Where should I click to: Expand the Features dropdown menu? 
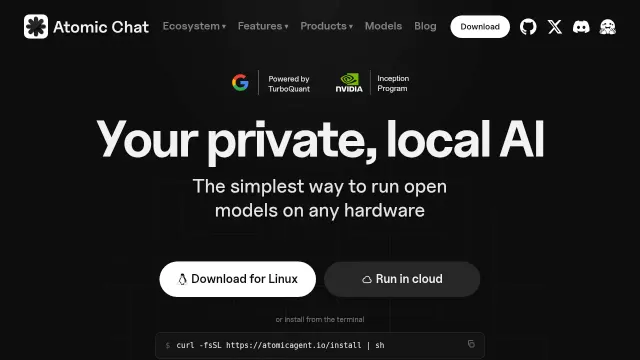click(x=263, y=27)
